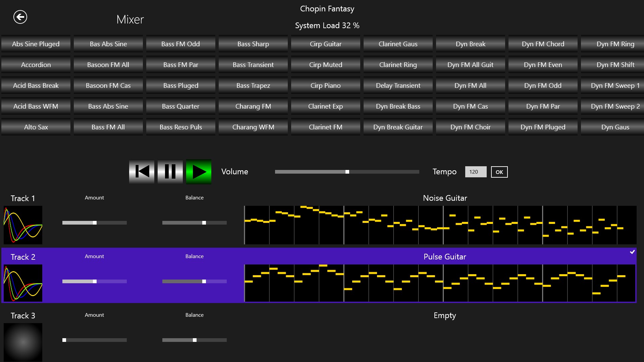Click the Tempo input field showing 120
Screen dimensions: 644x362
[x=475, y=172]
